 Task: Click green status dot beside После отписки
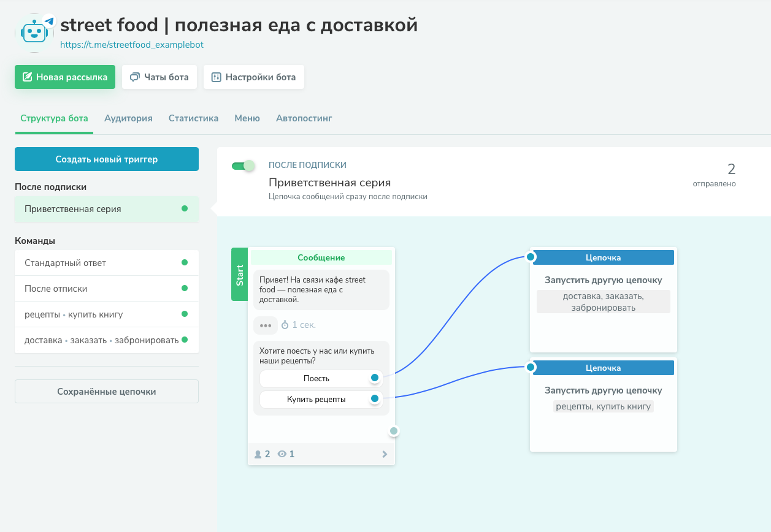(185, 289)
